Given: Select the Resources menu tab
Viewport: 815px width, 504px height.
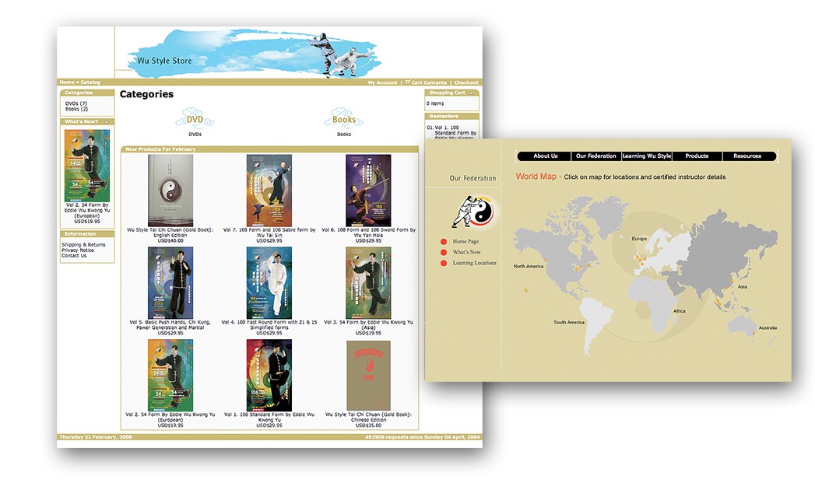Looking at the screenshot, I should (747, 156).
